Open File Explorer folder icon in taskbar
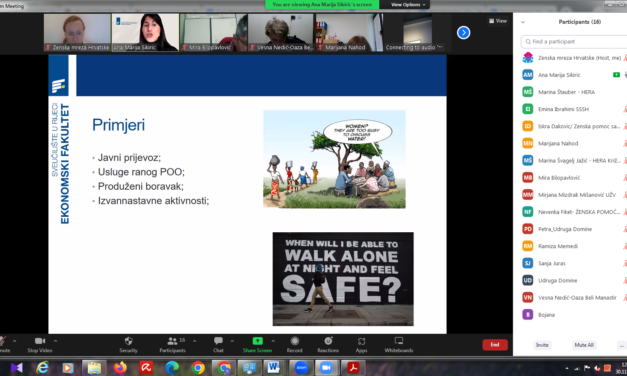This screenshot has width=627, height=376. 94,368
